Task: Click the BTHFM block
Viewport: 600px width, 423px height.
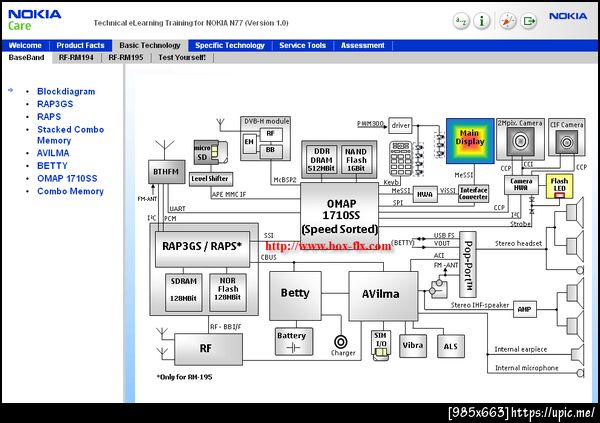Action: click(x=166, y=172)
